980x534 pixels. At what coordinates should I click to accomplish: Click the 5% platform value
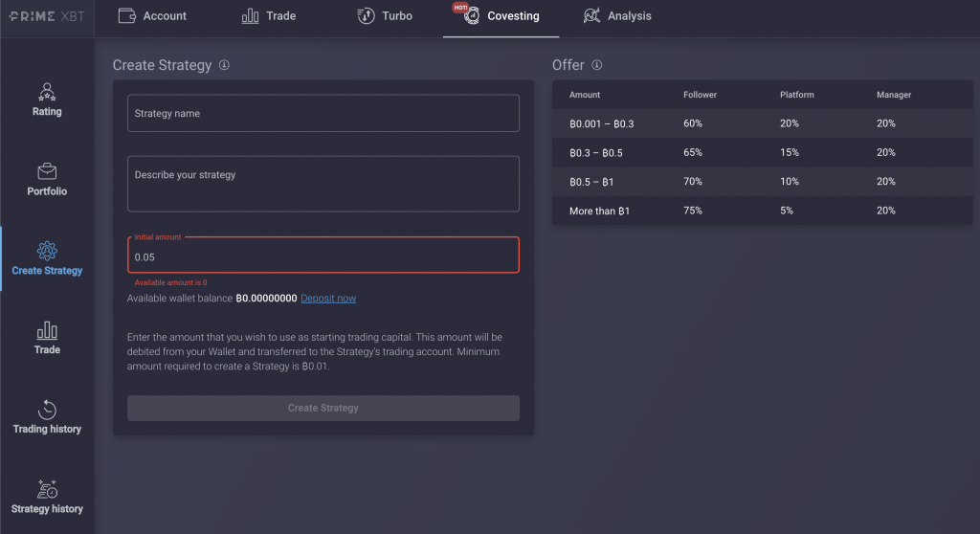click(787, 211)
